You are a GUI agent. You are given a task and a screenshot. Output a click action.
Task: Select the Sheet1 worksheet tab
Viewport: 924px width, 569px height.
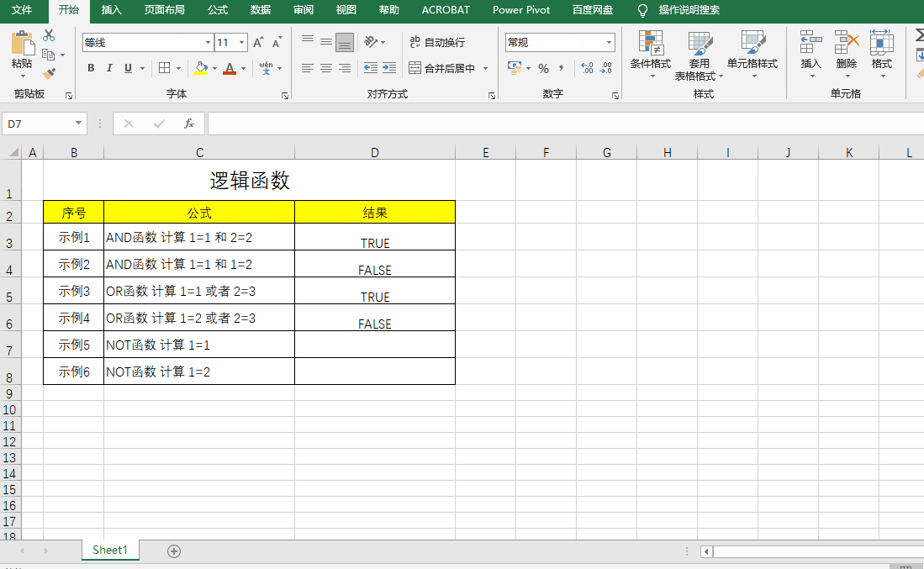click(x=109, y=550)
